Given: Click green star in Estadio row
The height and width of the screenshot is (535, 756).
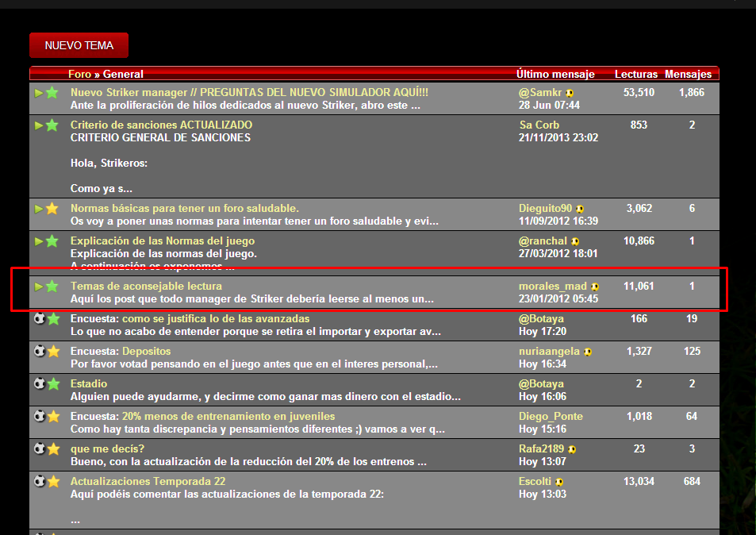Looking at the screenshot, I should (x=54, y=383).
